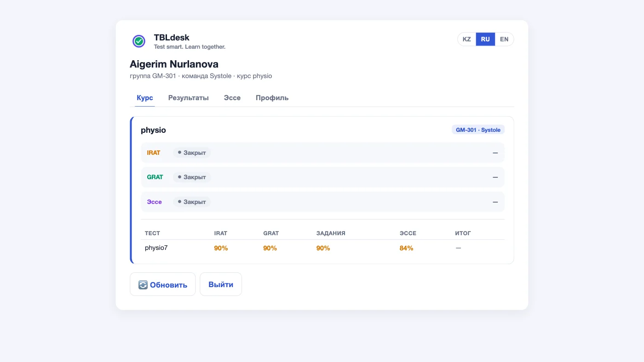Click the 90% IRAT score for physio7
The image size is (644, 362).
tap(221, 248)
